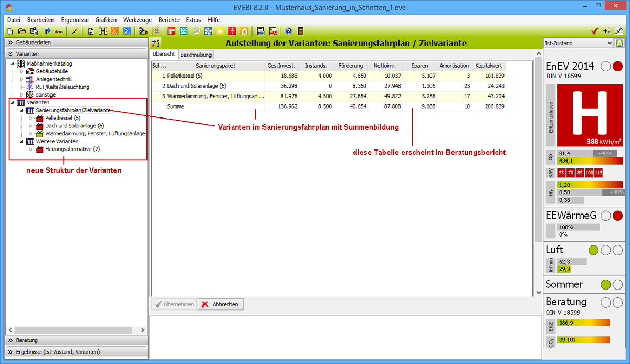630x364 pixels.
Task: Select the white EnEV 2014 status circle
Action: point(606,66)
